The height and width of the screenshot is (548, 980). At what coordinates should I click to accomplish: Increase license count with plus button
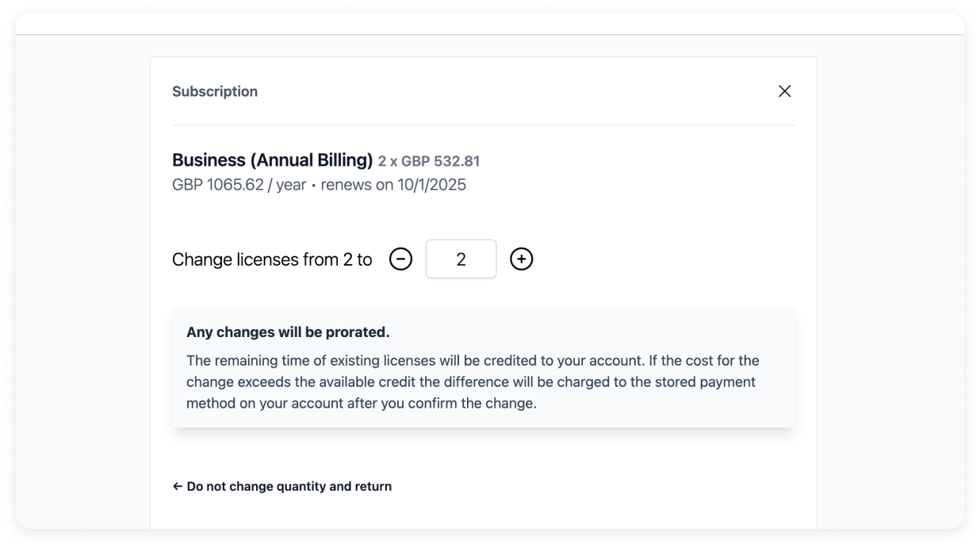(x=521, y=259)
